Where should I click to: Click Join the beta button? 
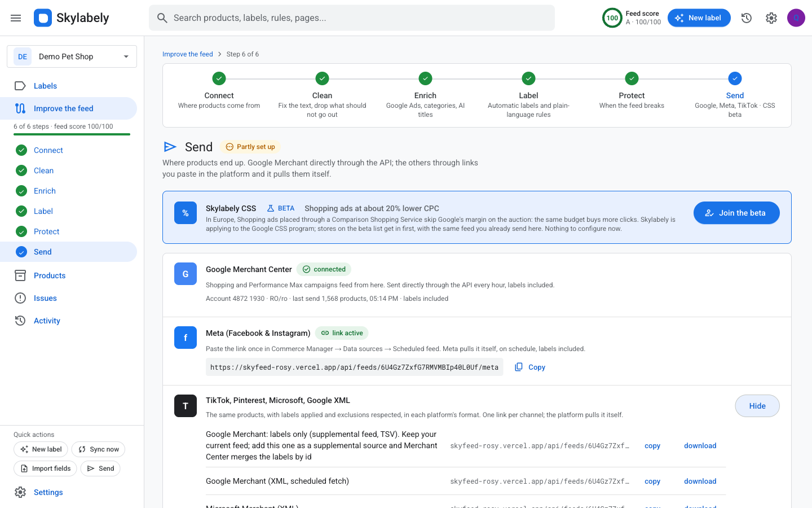click(x=736, y=213)
